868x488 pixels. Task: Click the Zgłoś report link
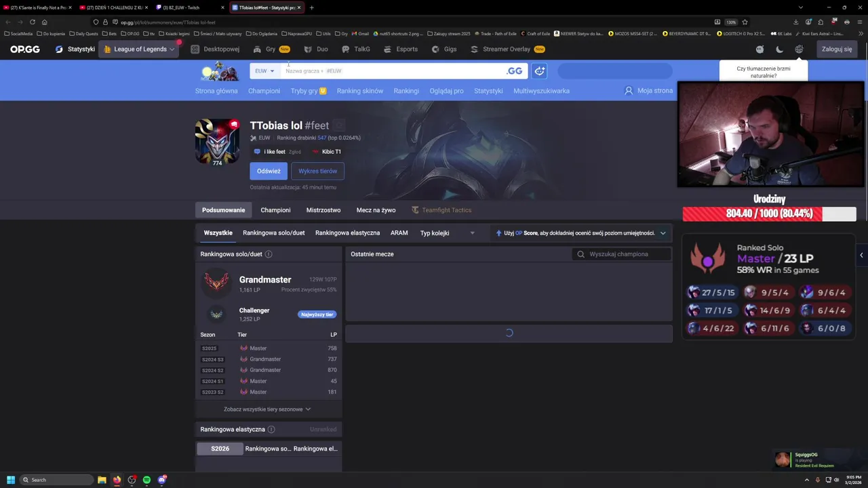coord(294,152)
